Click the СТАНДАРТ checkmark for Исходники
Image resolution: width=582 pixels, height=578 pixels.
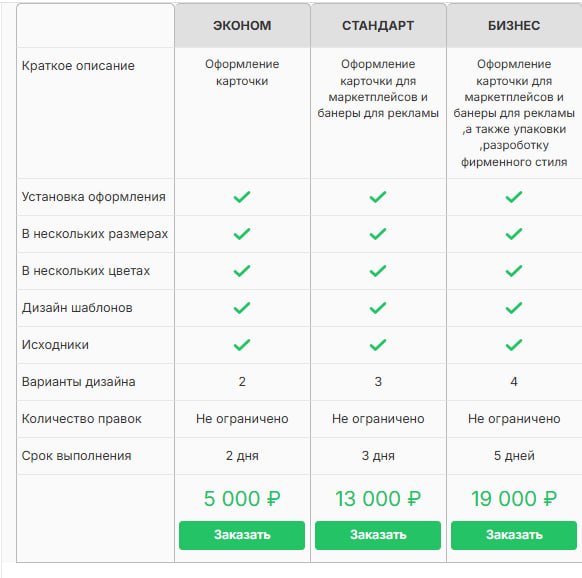(x=378, y=345)
